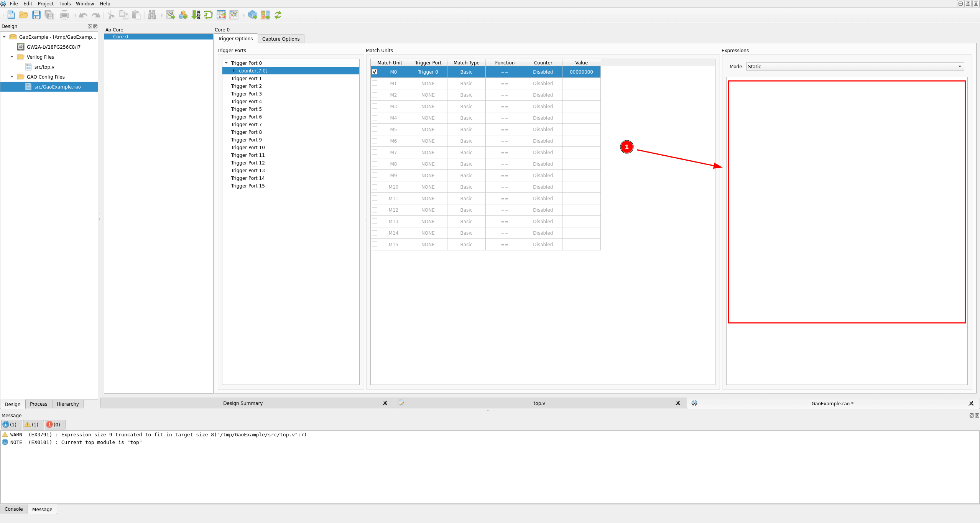Collapse the GAO Config Files folder
This screenshot has width=980, height=523.
pyautogui.click(x=12, y=77)
